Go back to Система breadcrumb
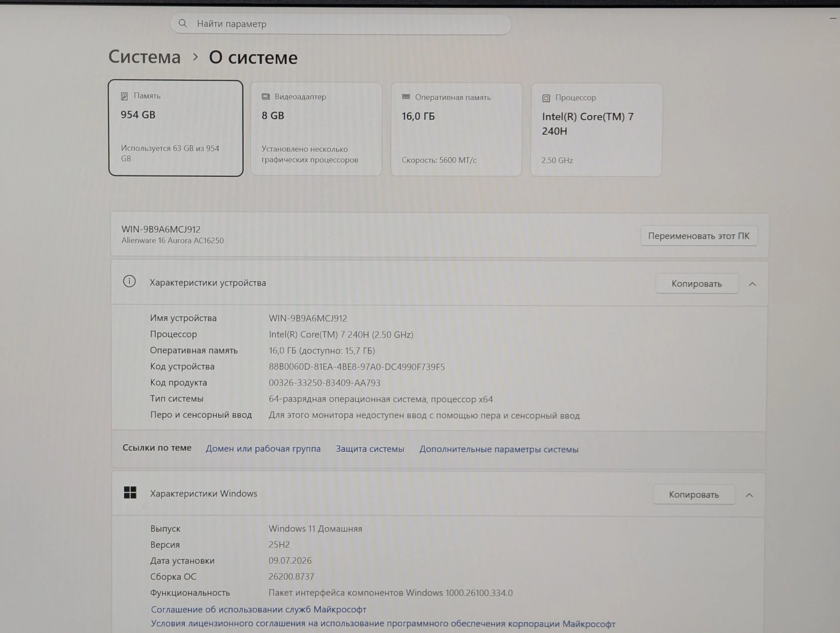Screen dimensions: 840x633 pos(144,57)
